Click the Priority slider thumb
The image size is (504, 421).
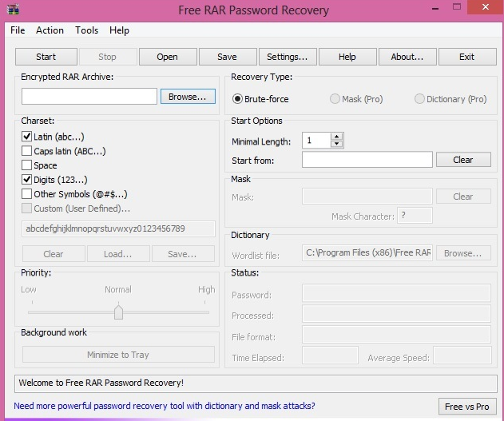tap(118, 312)
